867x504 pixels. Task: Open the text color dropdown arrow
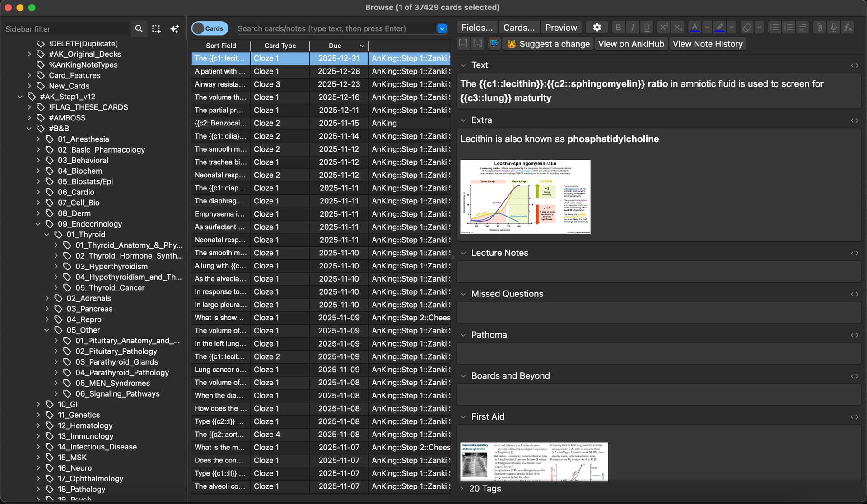point(707,28)
